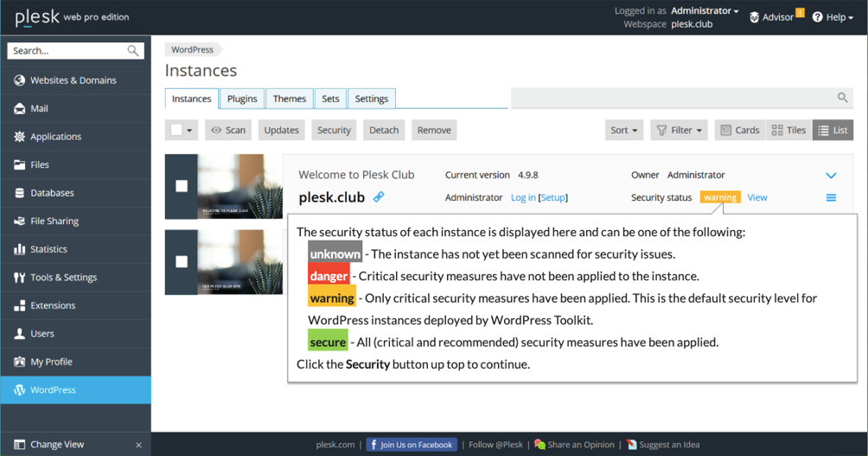Click the Advisor owl icon
Viewport: 868px width, 456px height.
tap(754, 17)
